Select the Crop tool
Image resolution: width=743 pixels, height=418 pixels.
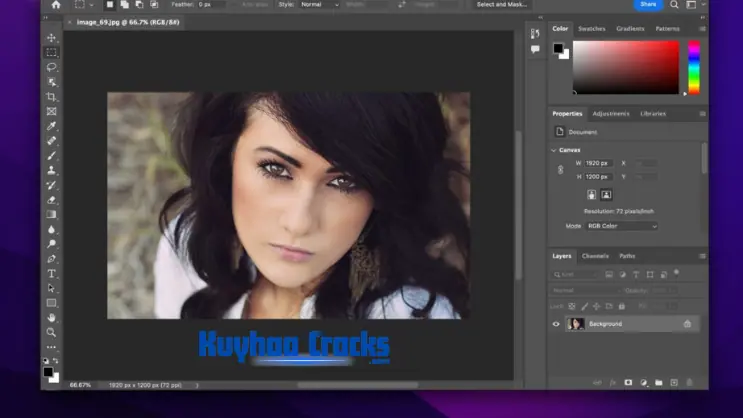[52, 97]
